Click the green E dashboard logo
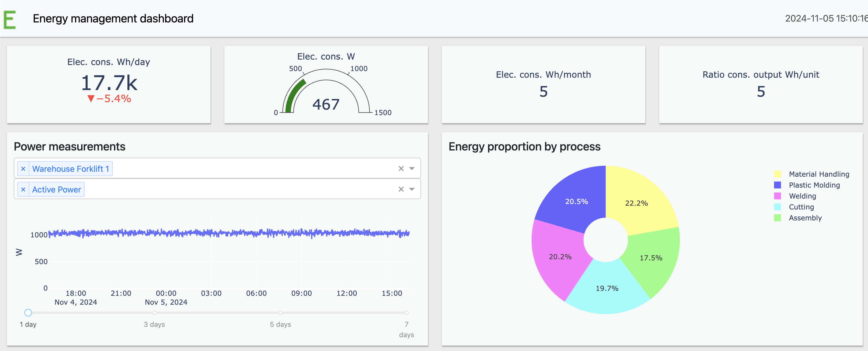868x351 pixels. [9, 20]
